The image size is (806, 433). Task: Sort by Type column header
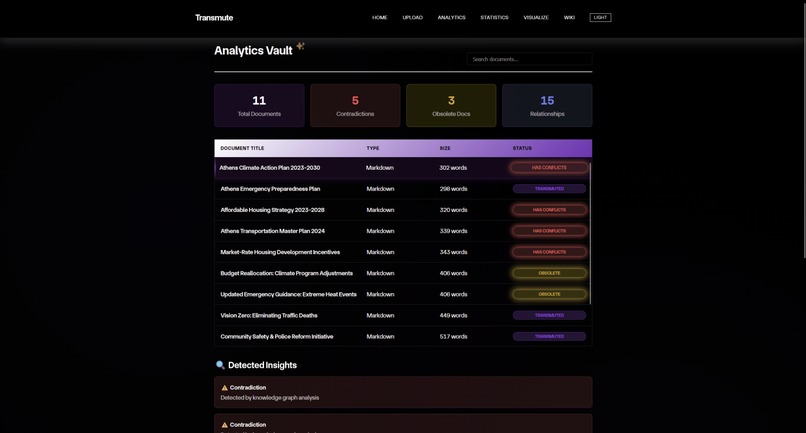[x=373, y=148]
